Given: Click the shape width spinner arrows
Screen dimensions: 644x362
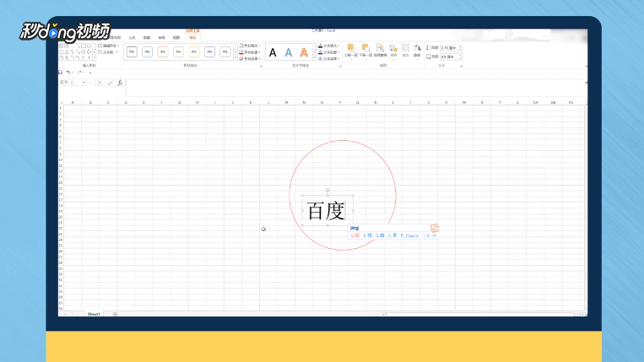Looking at the screenshot, I should (460, 57).
